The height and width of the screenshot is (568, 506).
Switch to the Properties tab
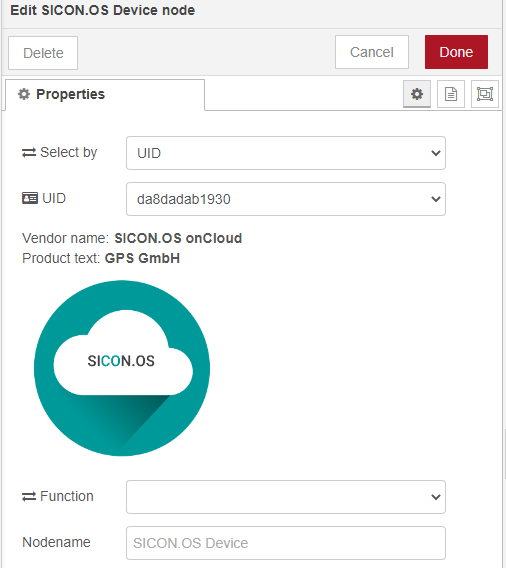click(105, 95)
